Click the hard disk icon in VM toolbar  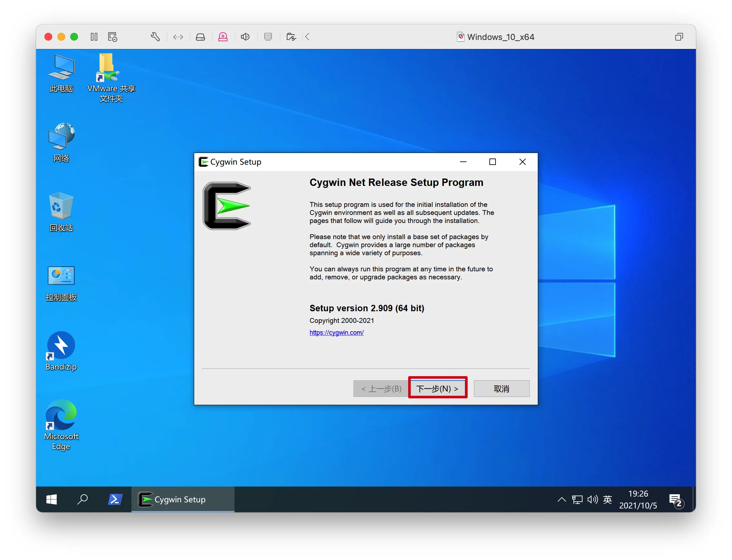pyautogui.click(x=200, y=37)
